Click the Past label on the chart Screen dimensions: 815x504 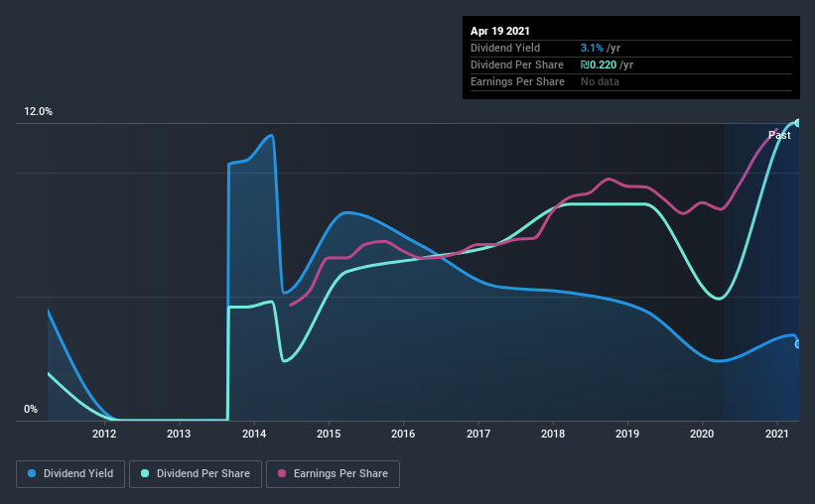pos(779,135)
